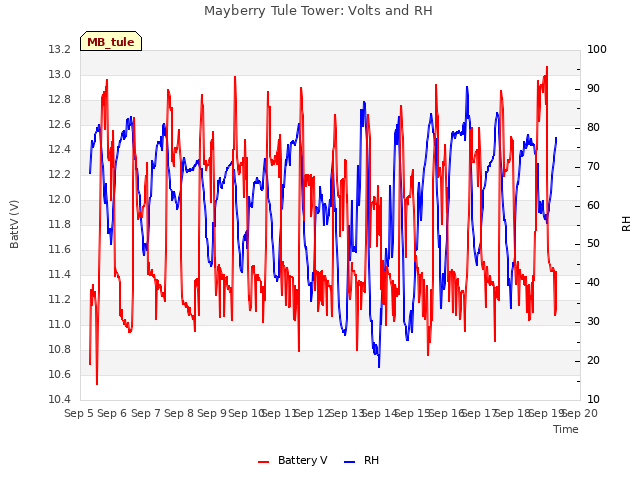Click the 11.0 left axis tick label
This screenshot has width=640, height=480.
coord(60,324)
